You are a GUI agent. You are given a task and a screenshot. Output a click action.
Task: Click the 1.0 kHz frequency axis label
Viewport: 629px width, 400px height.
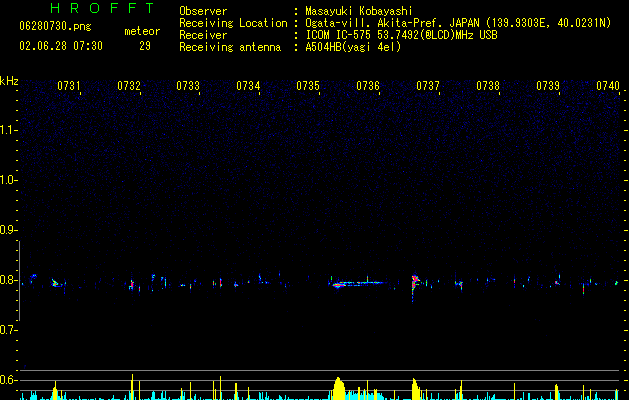pos(8,180)
